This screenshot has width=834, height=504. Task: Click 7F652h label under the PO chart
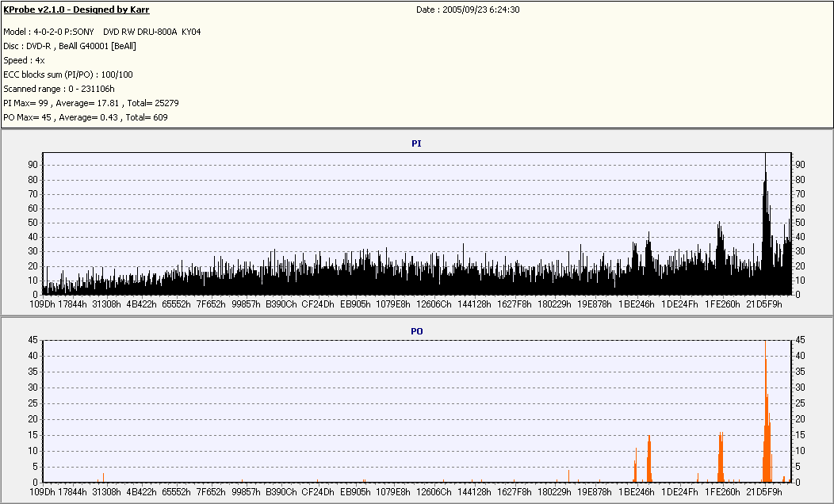click(x=211, y=492)
